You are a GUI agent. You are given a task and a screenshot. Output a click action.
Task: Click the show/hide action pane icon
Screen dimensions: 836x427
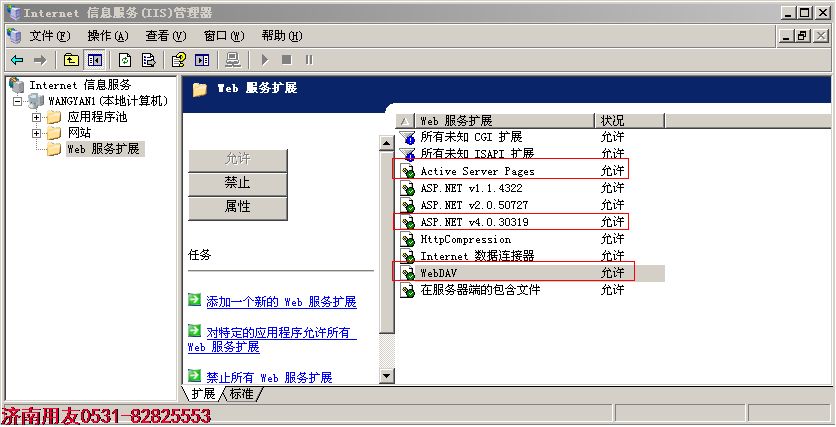coord(202,60)
